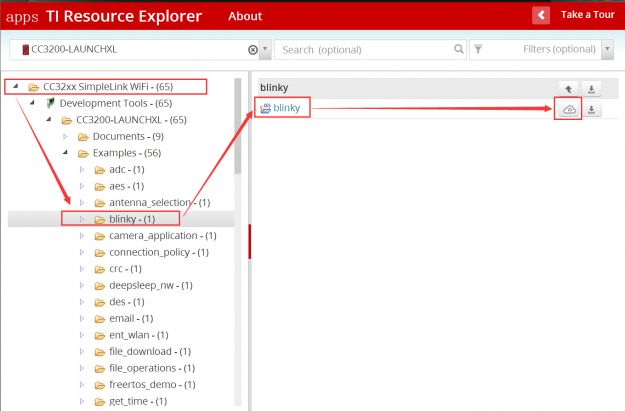This screenshot has width=625, height=411.
Task: Open the About page
Action: pos(245,16)
